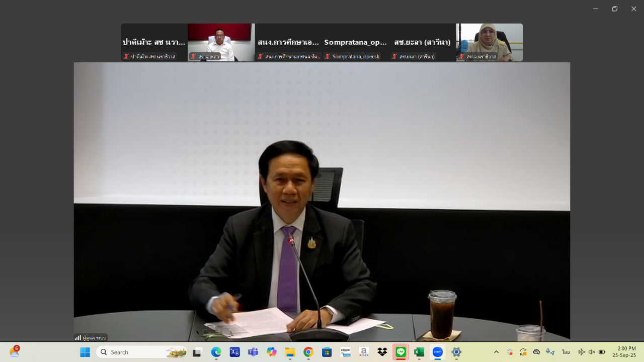This screenshot has width=644, height=362.
Task: Click the Windows Start button
Action: coord(85,352)
